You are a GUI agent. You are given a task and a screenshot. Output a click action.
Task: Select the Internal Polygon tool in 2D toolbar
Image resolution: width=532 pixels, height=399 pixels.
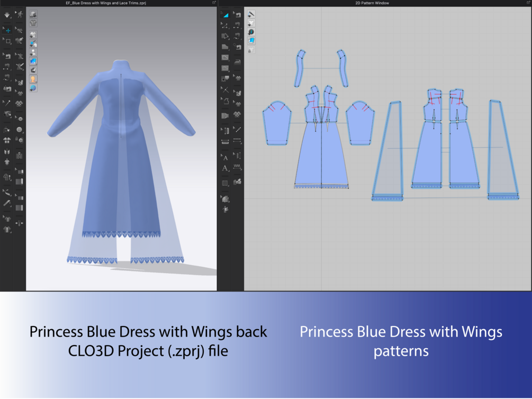pyautogui.click(x=225, y=57)
